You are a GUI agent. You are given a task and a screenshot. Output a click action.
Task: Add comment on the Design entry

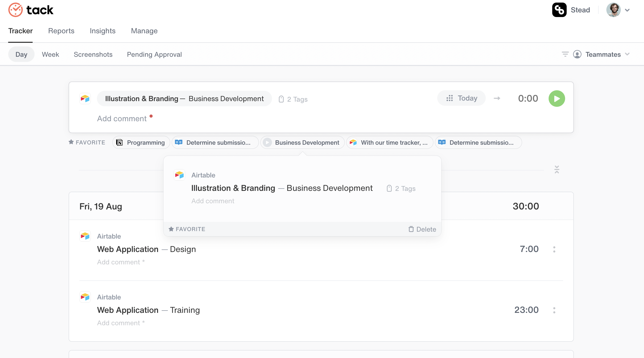121,262
